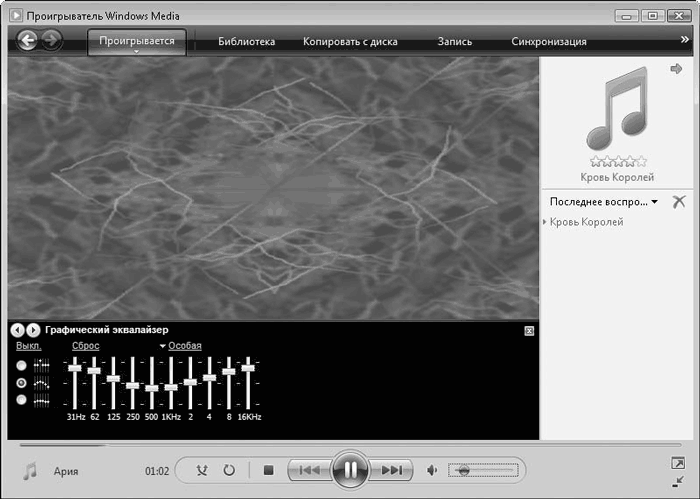
Task: Close the graphic equalizer panel
Action: pos(529,330)
